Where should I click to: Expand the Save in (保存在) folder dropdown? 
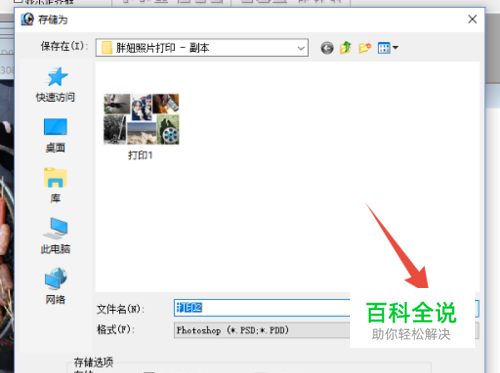(301, 48)
